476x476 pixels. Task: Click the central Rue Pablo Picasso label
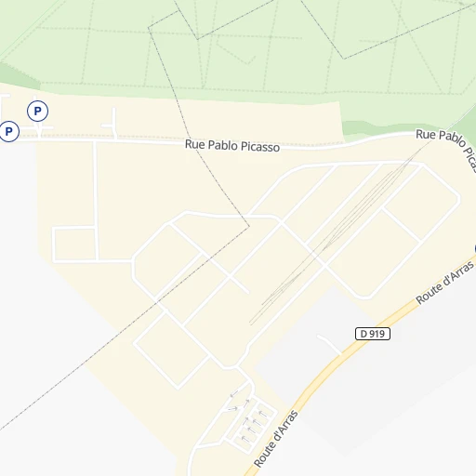(x=232, y=146)
